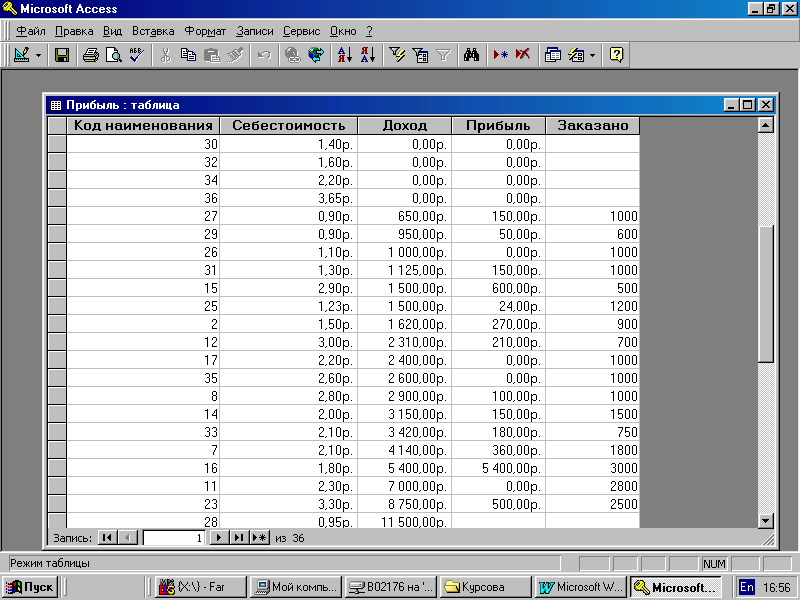The width and height of the screenshot is (800, 600).
Task: Click the Заказано cell with 750
Action: coord(592,432)
